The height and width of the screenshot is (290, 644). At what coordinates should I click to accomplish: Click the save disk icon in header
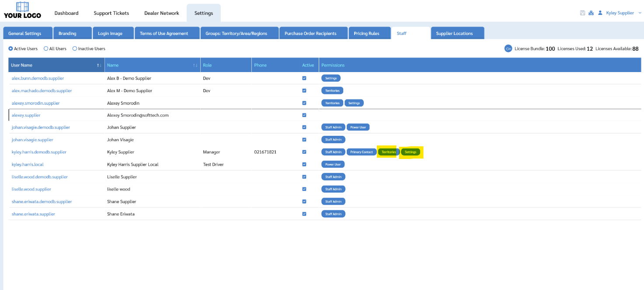[x=582, y=13]
